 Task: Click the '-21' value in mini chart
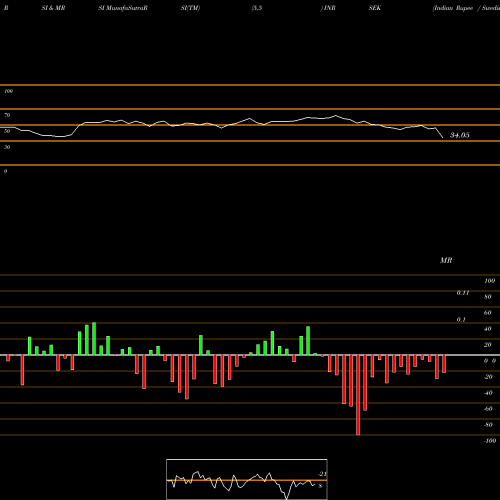[323, 474]
